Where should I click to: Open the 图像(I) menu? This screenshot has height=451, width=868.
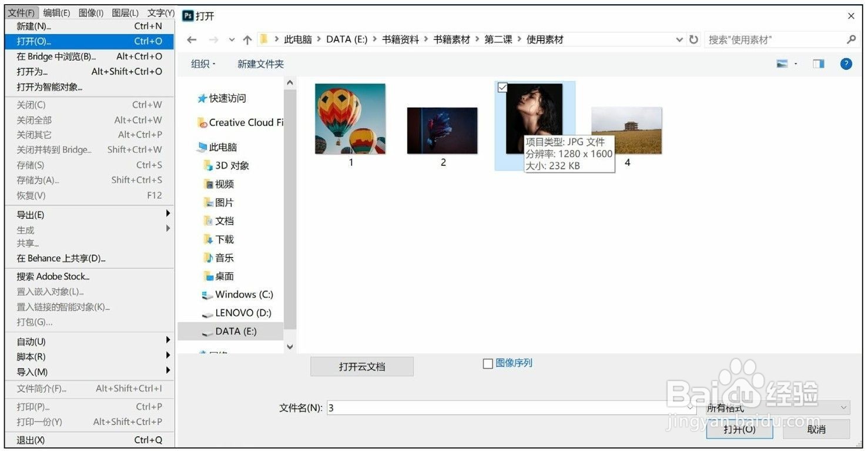(91, 12)
